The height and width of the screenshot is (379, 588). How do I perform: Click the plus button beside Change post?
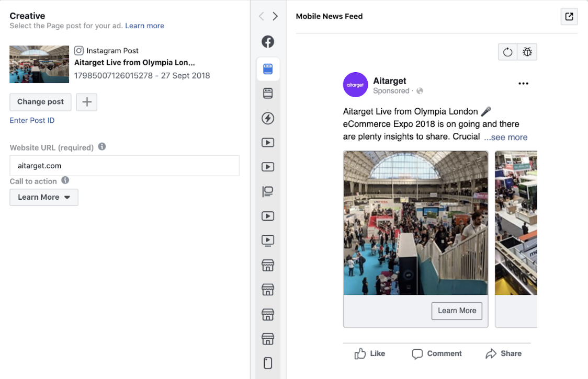click(x=87, y=102)
